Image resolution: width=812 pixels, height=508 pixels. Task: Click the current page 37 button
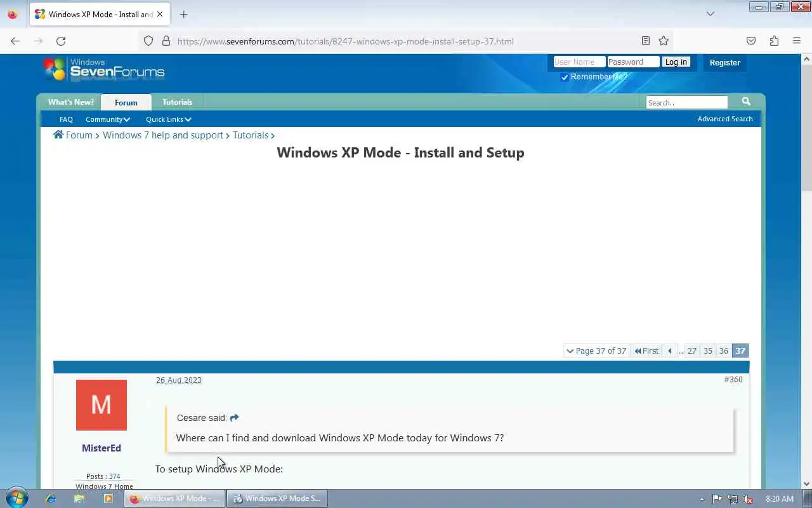click(740, 351)
